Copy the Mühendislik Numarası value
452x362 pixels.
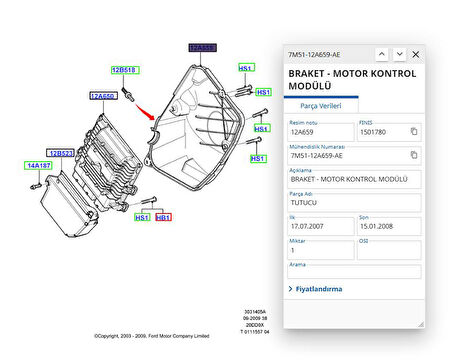pyautogui.click(x=414, y=155)
